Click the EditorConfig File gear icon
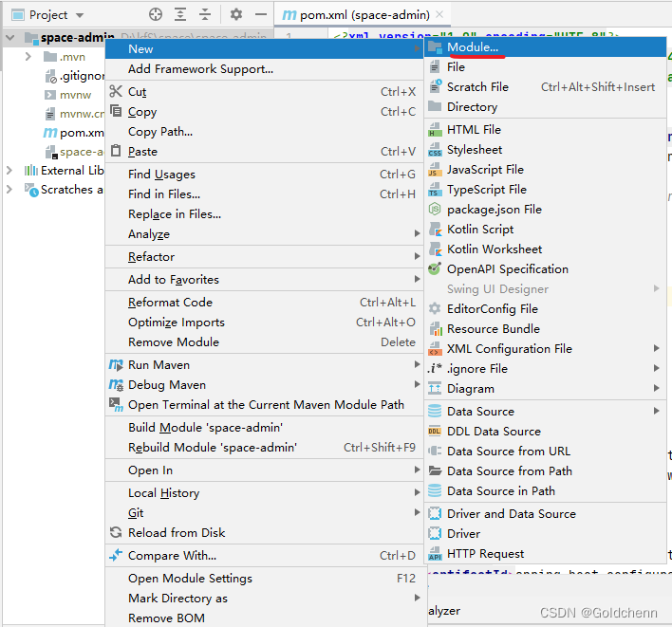 (435, 308)
